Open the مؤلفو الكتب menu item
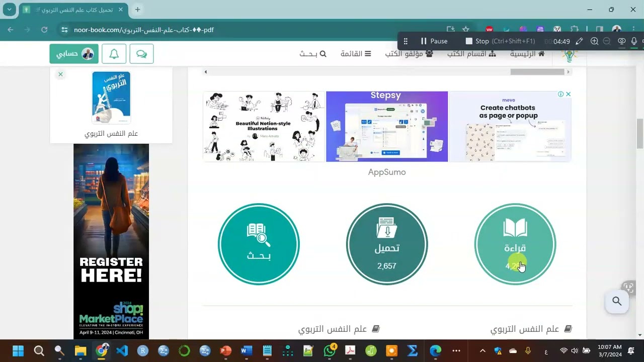This screenshot has width=644, height=362. tap(409, 54)
